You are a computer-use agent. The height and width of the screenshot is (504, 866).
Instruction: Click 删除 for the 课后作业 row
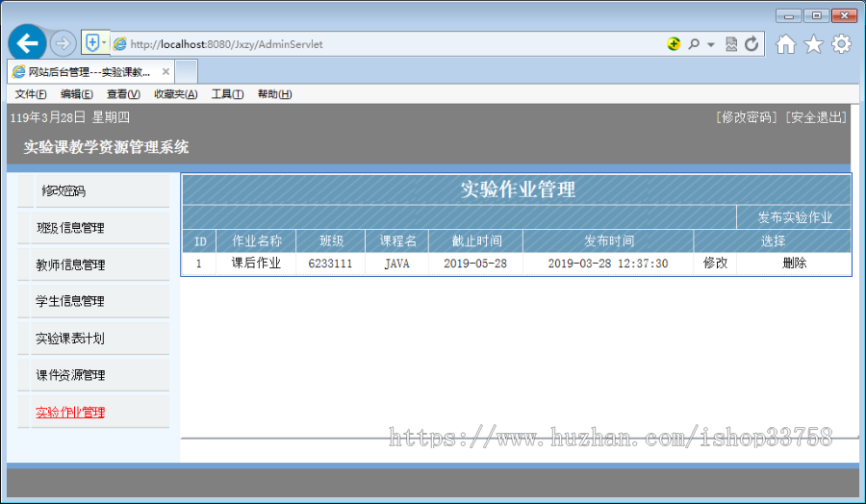coord(794,264)
